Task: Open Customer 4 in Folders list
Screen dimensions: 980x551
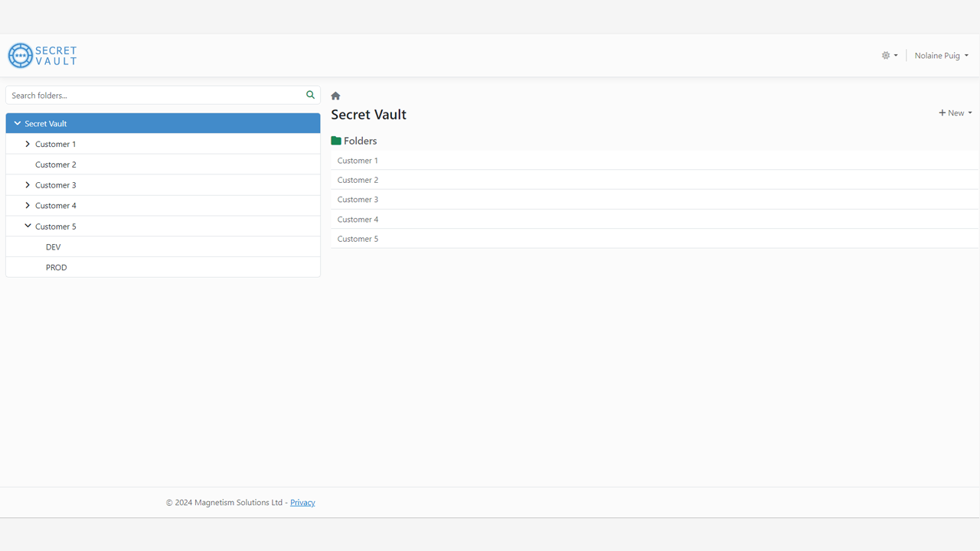Action: pyautogui.click(x=655, y=220)
